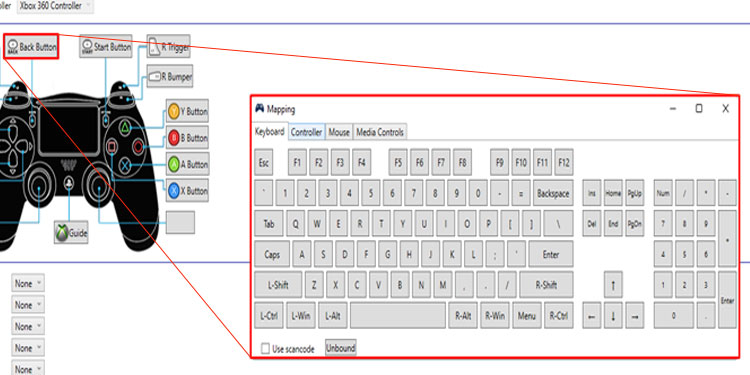Click the green A Button mapping
The height and width of the screenshot is (375, 750).
pyautogui.click(x=187, y=164)
